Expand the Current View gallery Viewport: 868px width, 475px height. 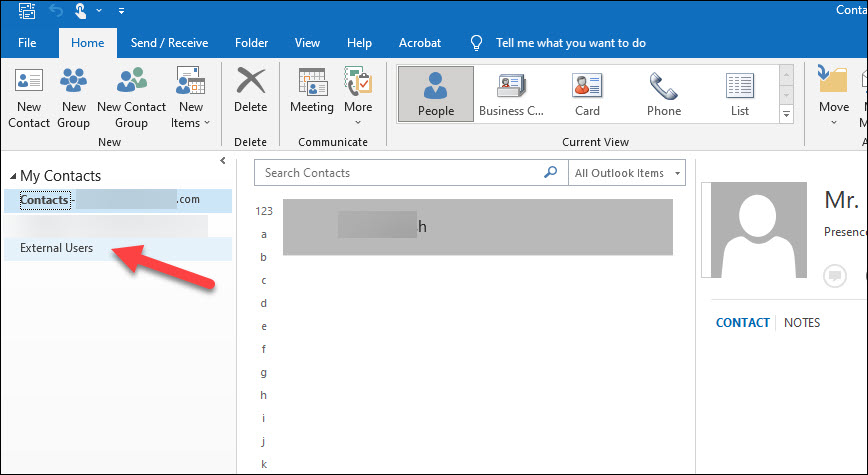pyautogui.click(x=786, y=114)
